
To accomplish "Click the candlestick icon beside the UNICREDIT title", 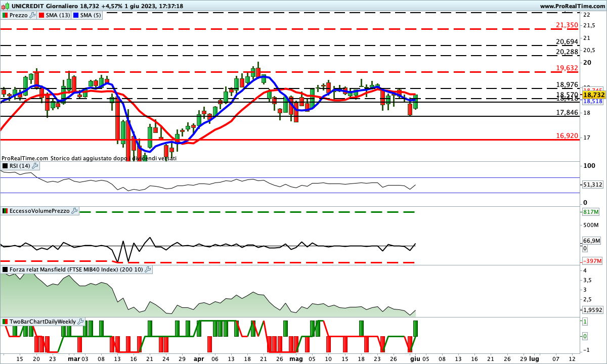I will [x=5, y=6].
